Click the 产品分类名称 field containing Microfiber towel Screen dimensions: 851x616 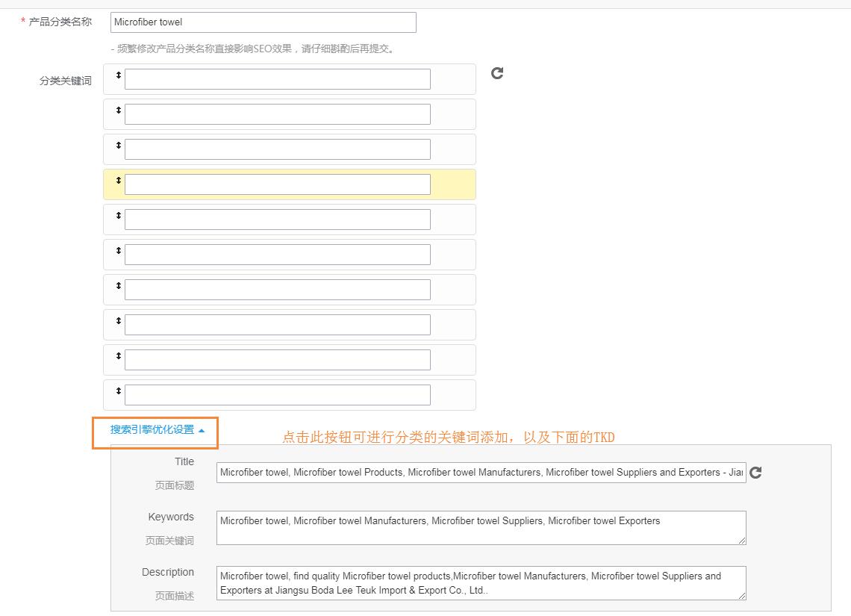tap(263, 22)
